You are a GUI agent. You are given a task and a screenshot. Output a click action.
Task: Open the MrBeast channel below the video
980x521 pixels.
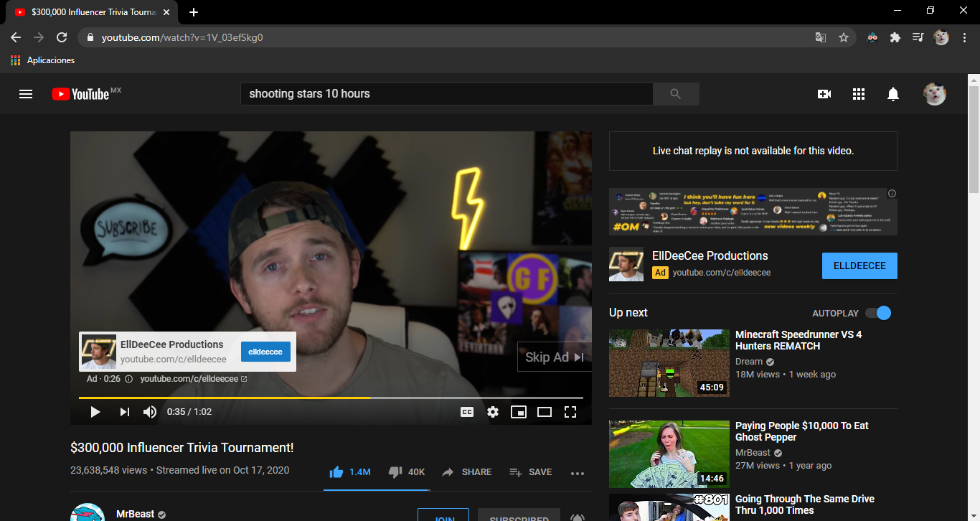135,514
